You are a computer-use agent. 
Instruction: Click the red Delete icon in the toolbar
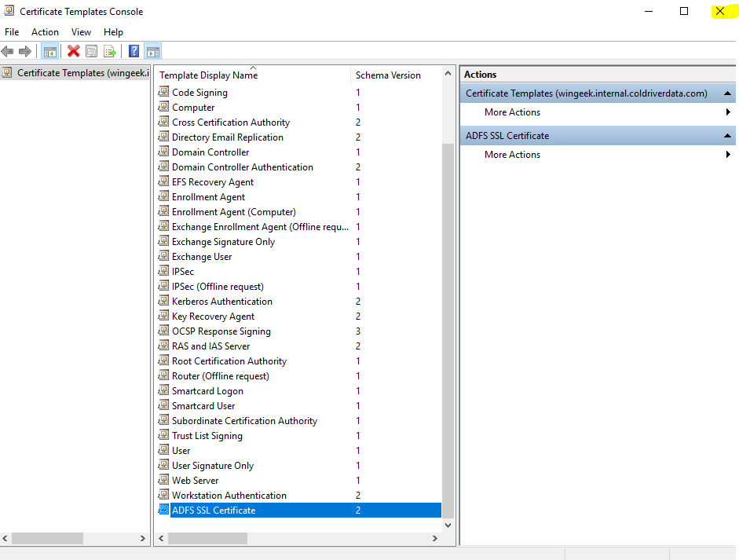[x=73, y=52]
